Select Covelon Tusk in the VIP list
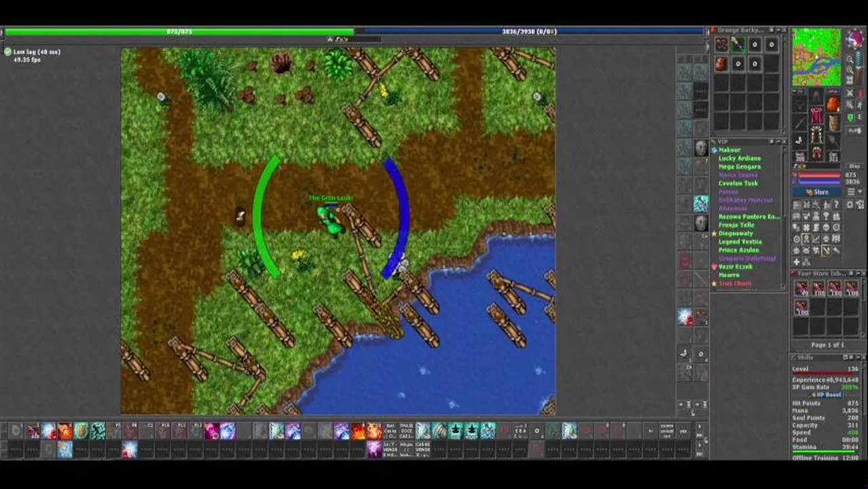This screenshot has height=489, width=868. (738, 183)
